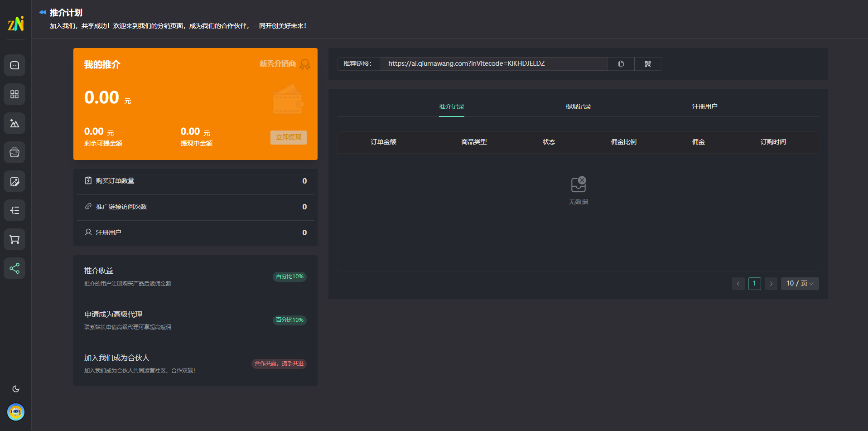Click the 联系站长申请高级代理可享超高返佣 description
This screenshot has height=431, width=868.
(x=128, y=327)
